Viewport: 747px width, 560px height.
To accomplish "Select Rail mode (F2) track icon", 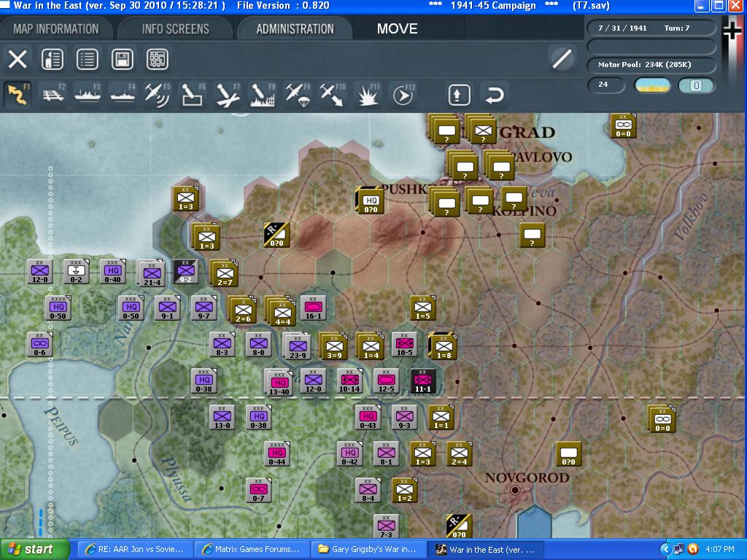I will pos(53,94).
